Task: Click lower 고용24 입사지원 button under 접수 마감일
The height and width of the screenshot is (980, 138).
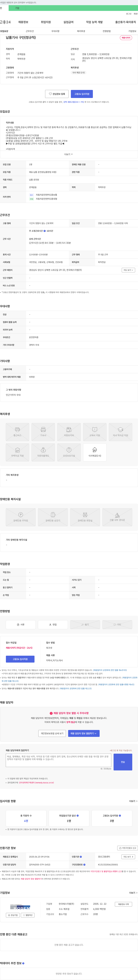Action: point(20,659)
